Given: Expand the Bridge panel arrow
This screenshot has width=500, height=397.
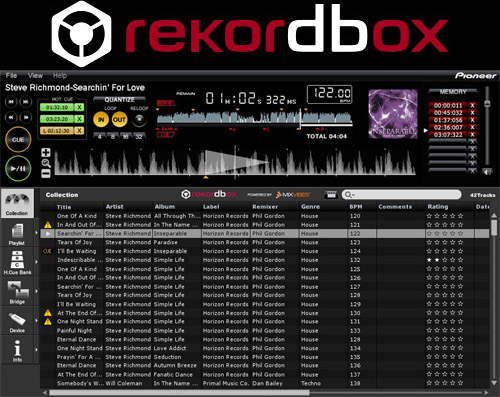Looking at the screenshot, I should pos(37,291).
